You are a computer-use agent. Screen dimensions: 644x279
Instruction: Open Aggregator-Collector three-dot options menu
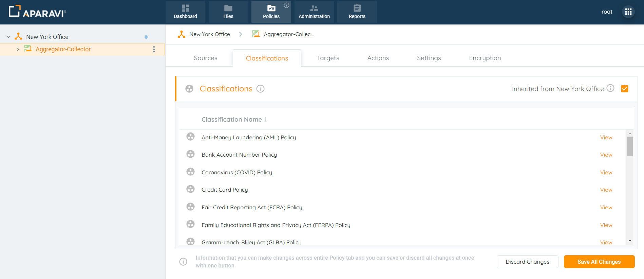coord(154,49)
